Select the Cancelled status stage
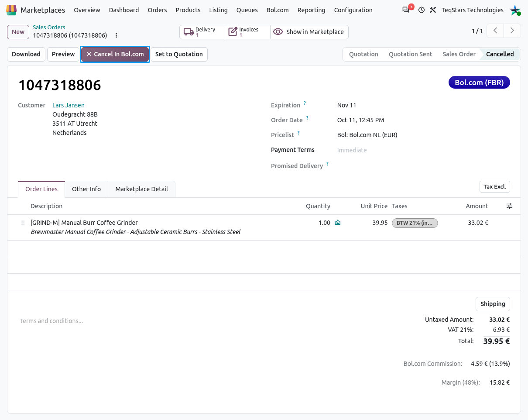The image size is (528, 420). (x=500, y=54)
